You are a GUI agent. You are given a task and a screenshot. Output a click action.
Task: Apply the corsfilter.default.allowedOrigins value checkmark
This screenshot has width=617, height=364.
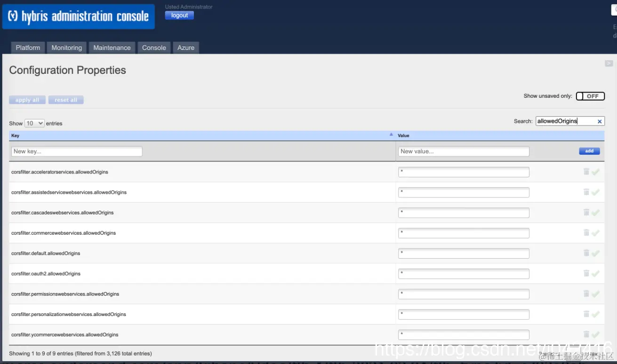tap(595, 253)
